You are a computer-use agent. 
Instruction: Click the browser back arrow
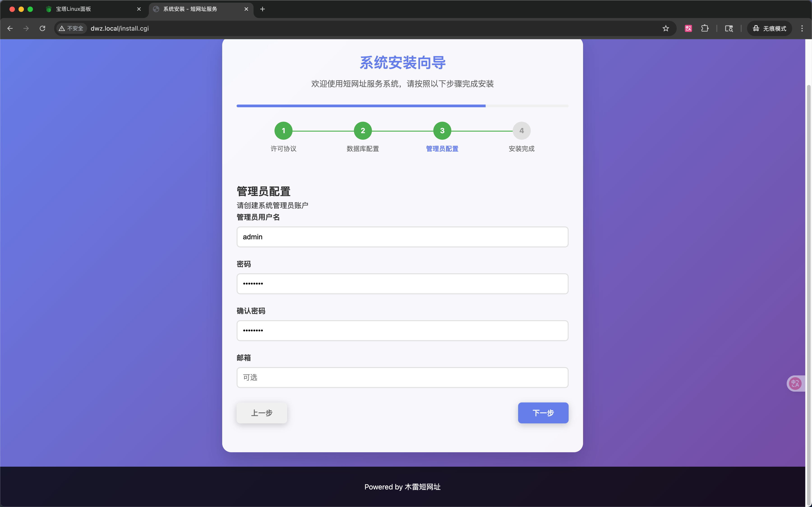pos(10,28)
